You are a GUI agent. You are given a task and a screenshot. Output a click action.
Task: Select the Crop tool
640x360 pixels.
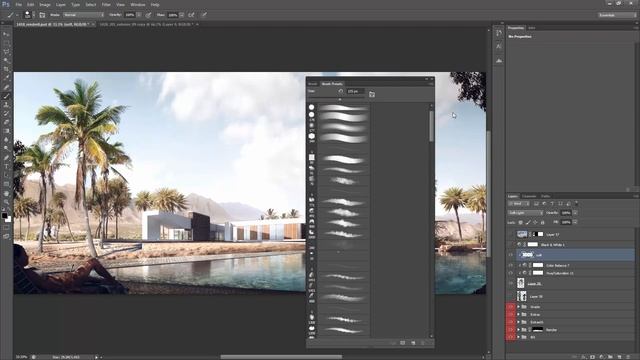tap(6, 69)
